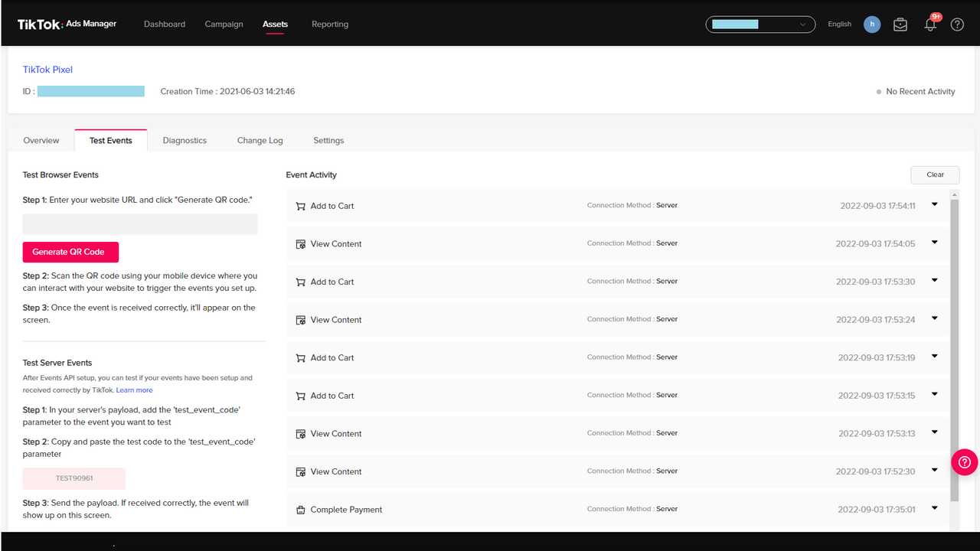Click the Complete Payment event icon

coord(300,509)
